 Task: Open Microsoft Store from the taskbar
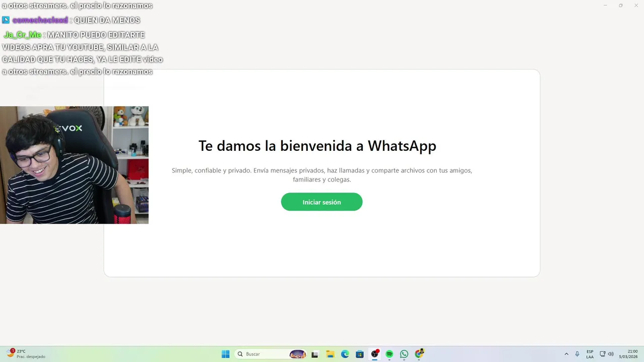[360, 354]
